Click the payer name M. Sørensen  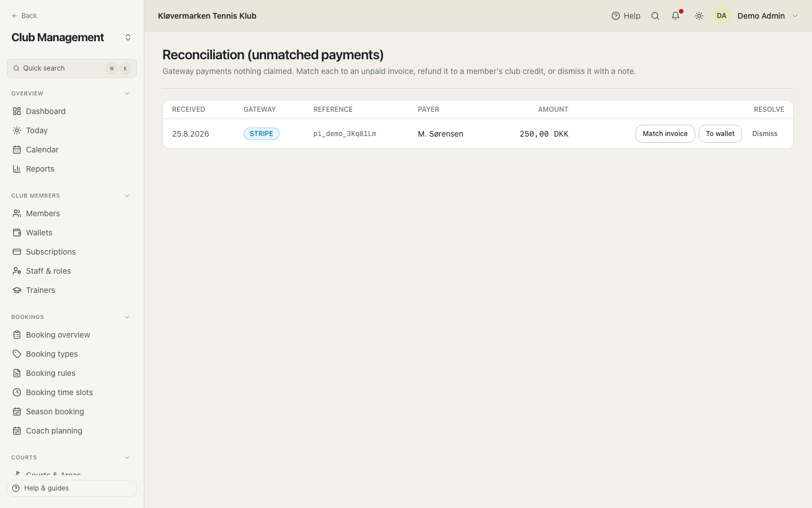pos(440,134)
